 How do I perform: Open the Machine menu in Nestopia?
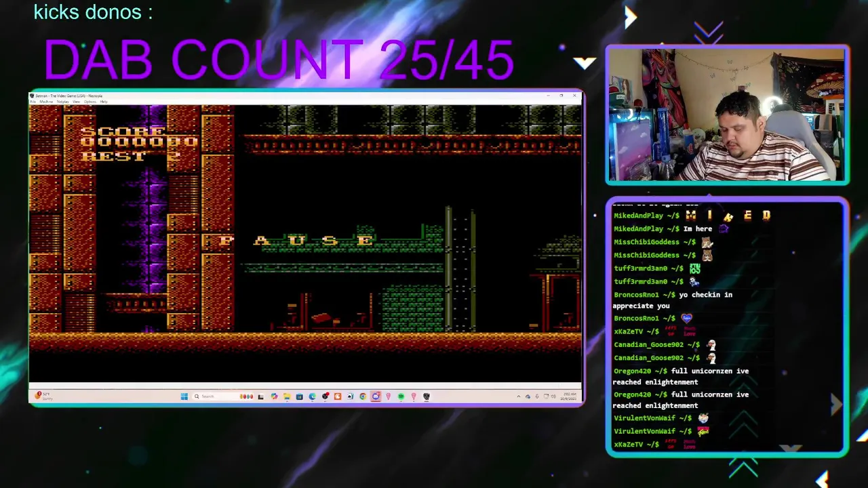pyautogui.click(x=46, y=102)
